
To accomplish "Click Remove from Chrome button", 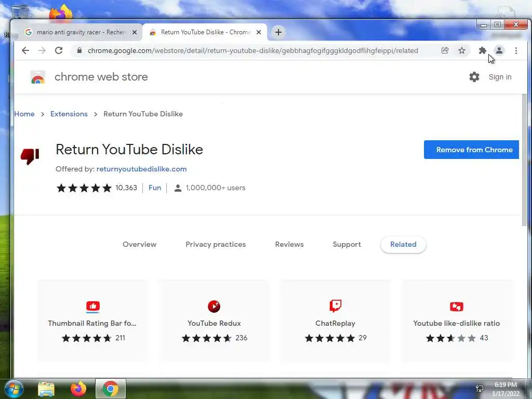I will click(471, 150).
